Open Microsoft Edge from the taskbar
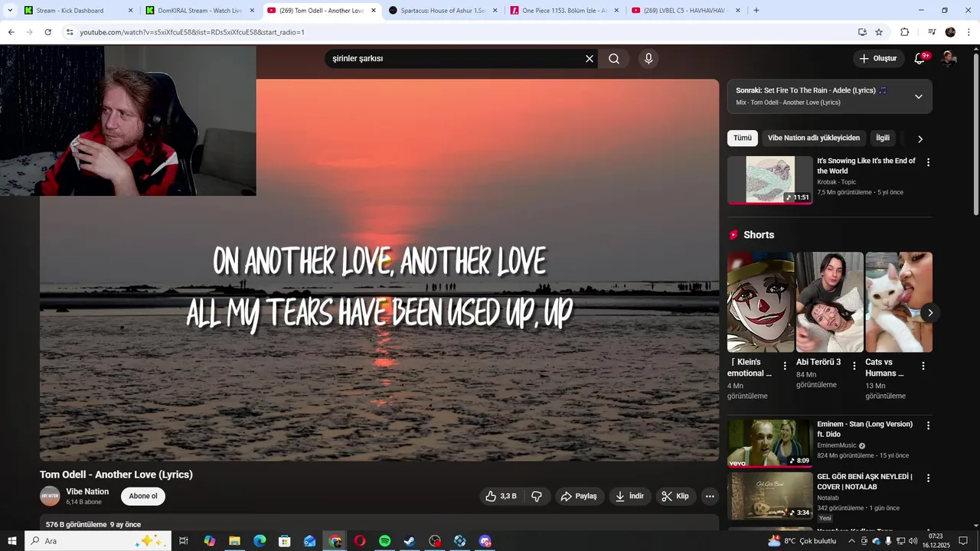Image resolution: width=980 pixels, height=551 pixels. (x=260, y=541)
